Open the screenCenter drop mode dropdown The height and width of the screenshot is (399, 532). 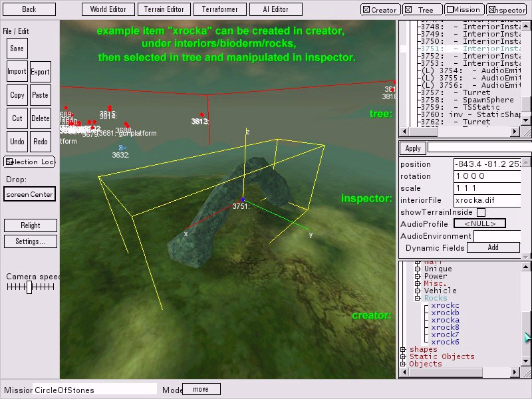29,194
